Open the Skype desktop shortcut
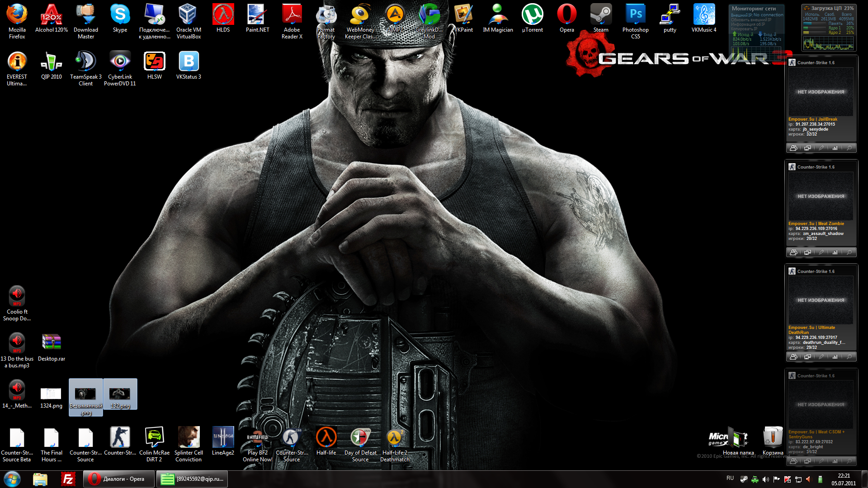The image size is (868, 488). (120, 19)
